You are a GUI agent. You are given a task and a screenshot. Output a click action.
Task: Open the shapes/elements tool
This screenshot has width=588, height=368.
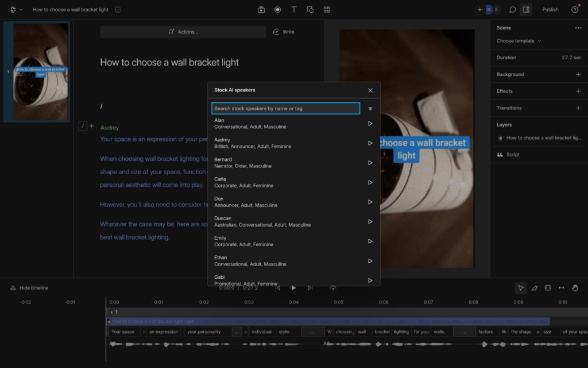click(x=310, y=9)
